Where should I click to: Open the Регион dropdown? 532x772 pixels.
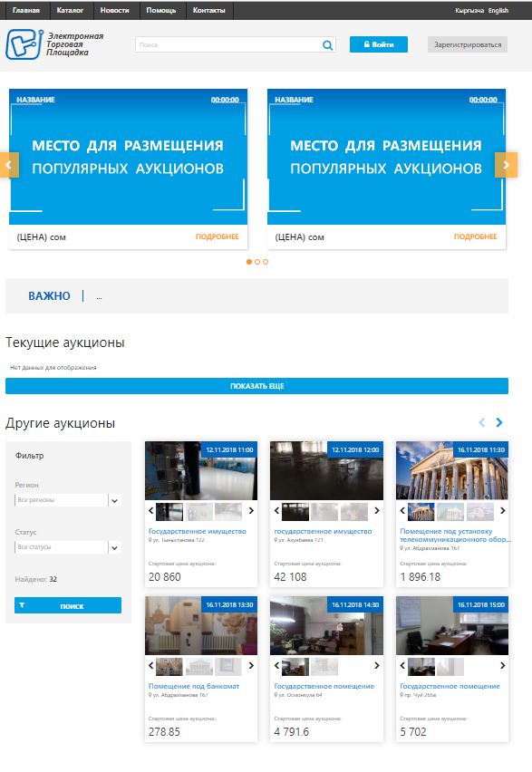(x=68, y=500)
